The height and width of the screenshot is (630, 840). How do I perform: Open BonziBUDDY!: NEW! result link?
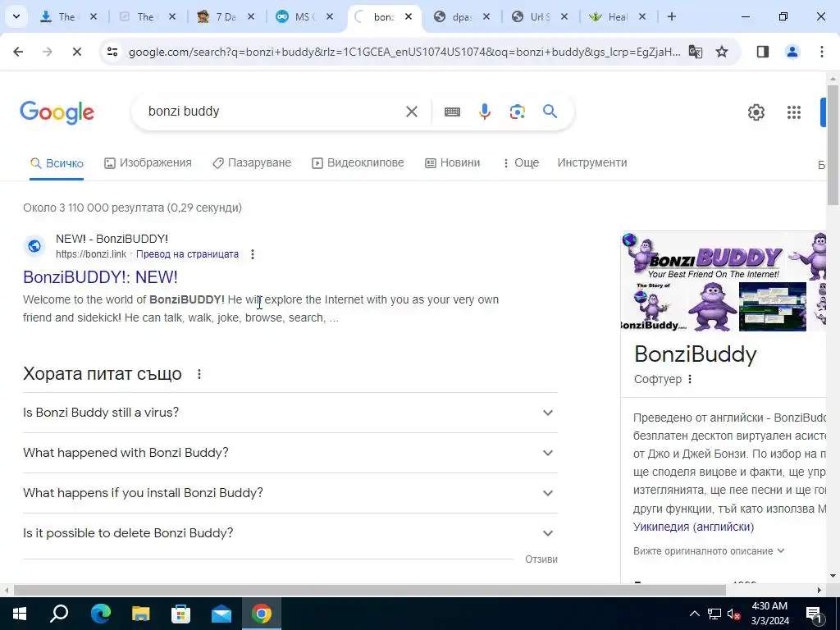click(100, 277)
